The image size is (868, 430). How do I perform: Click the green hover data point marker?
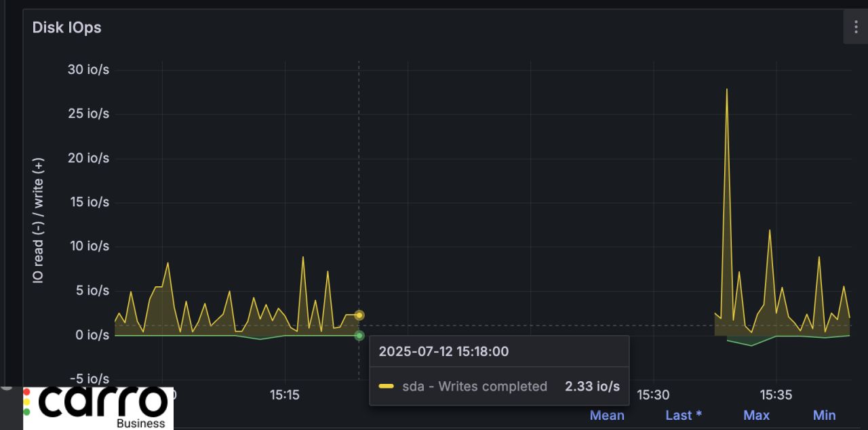[359, 335]
